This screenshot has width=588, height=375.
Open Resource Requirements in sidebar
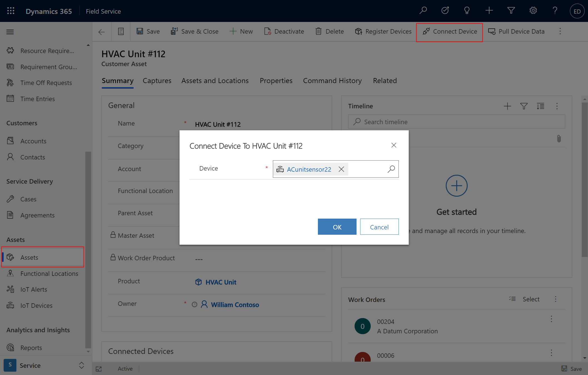click(x=42, y=51)
